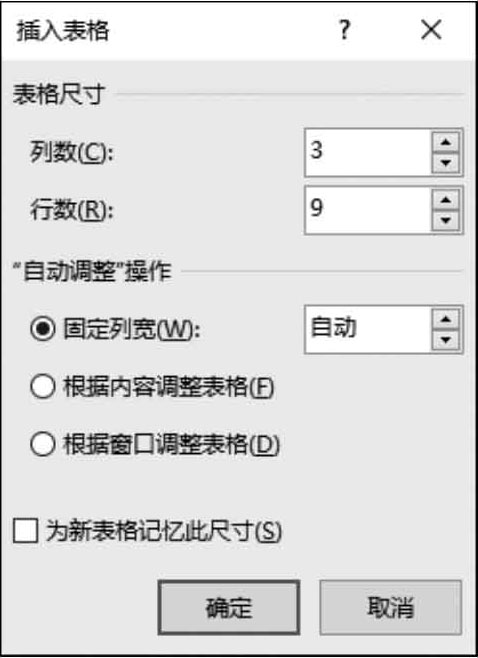This screenshot has height=658, width=478.
Task: Select the 固定列宽 radio button
Action: click(42, 329)
